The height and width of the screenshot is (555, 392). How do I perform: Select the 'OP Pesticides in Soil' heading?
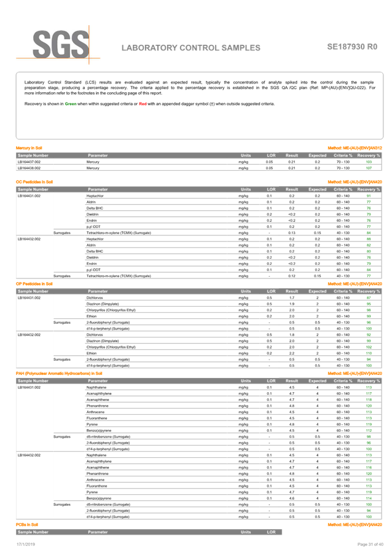click(34, 284)
